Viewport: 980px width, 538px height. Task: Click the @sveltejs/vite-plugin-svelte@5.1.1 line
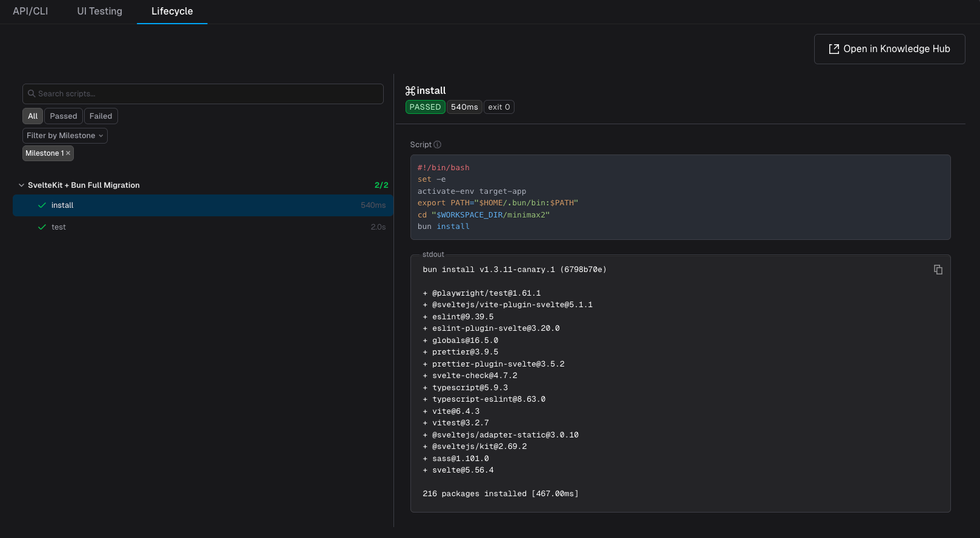pyautogui.click(x=508, y=305)
